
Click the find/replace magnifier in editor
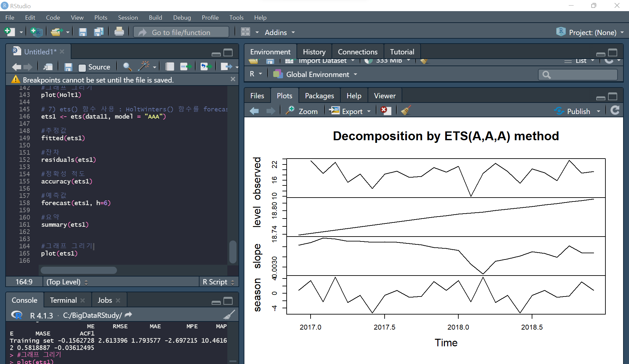(x=127, y=67)
